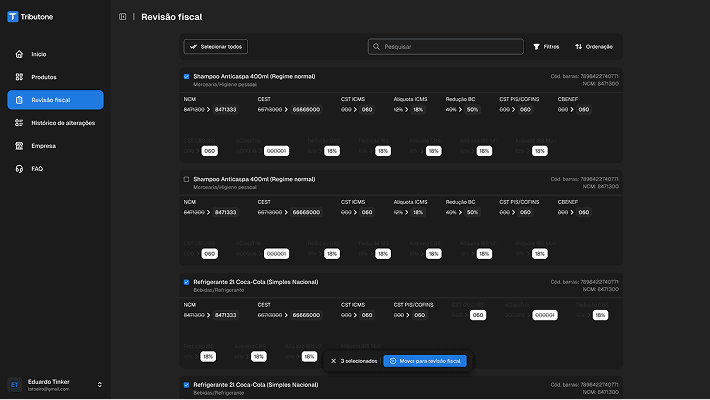Click the Pesquisar search field
Viewport: 710px width, 400px height.
[x=446, y=47]
